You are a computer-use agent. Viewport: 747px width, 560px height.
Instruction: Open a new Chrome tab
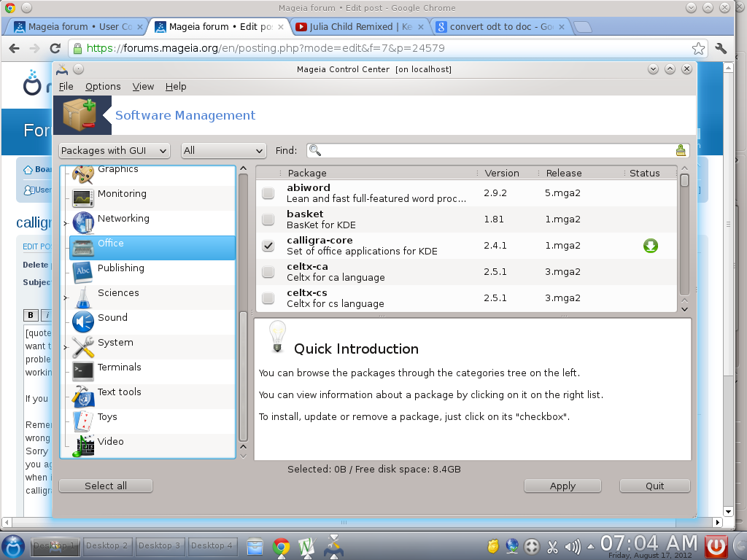point(582,27)
